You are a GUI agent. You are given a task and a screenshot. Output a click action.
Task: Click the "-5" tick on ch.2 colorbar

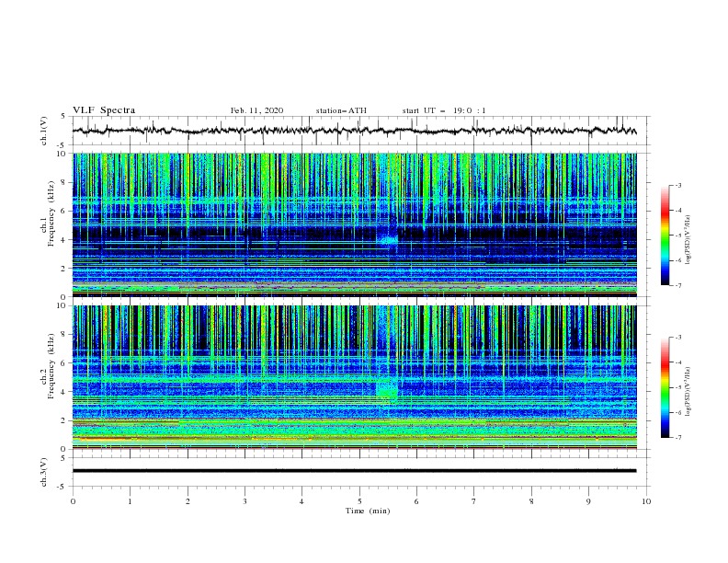pyautogui.click(x=678, y=387)
